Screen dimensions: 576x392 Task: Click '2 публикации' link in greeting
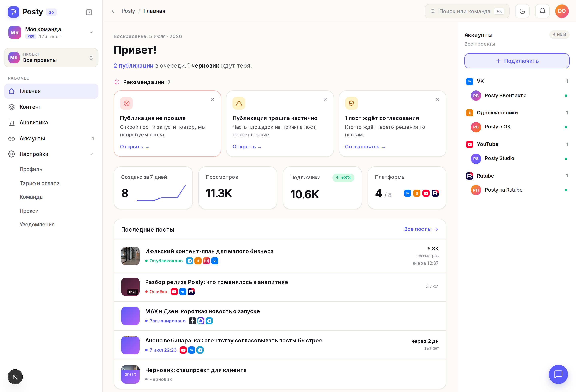point(134,66)
